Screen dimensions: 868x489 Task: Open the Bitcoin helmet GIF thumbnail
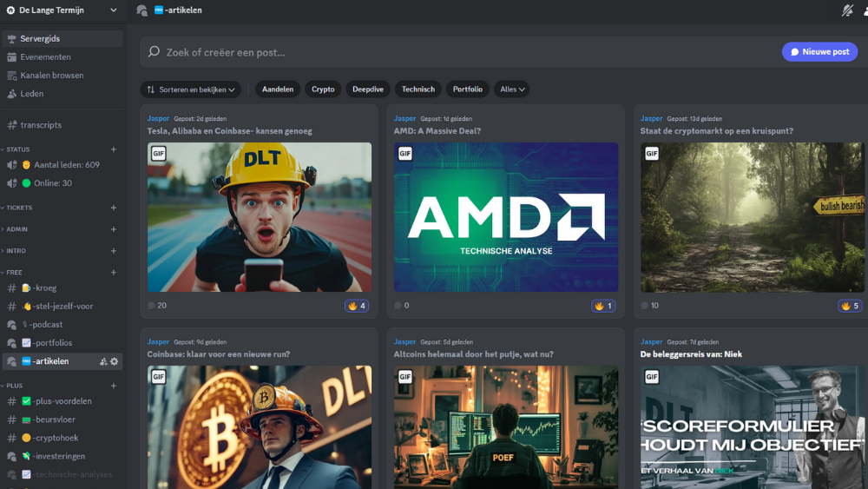[260, 427]
